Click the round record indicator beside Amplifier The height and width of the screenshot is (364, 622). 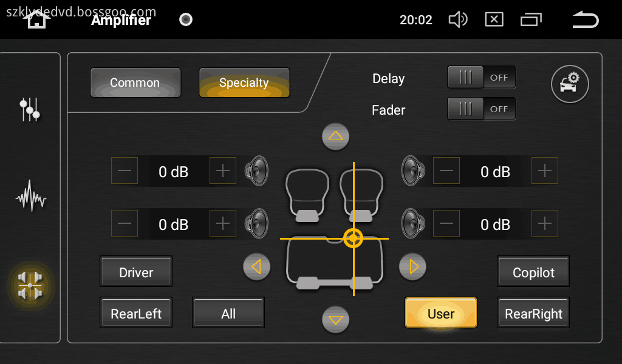click(x=186, y=19)
